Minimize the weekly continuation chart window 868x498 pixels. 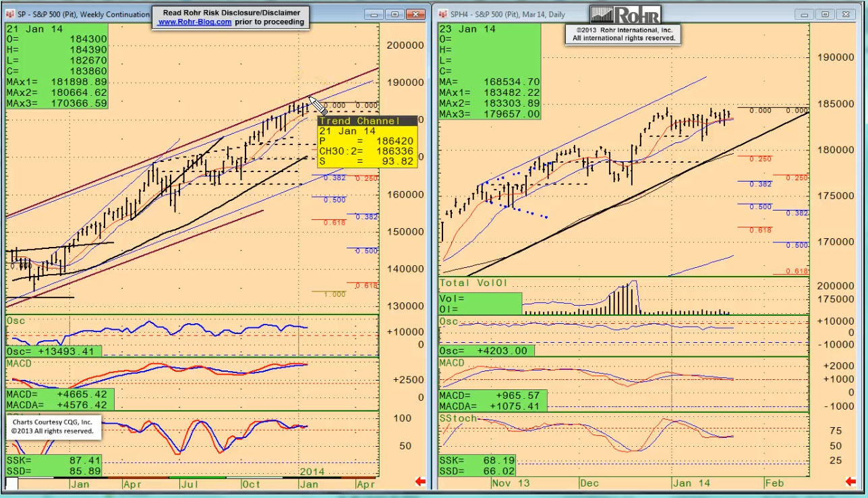374,14
